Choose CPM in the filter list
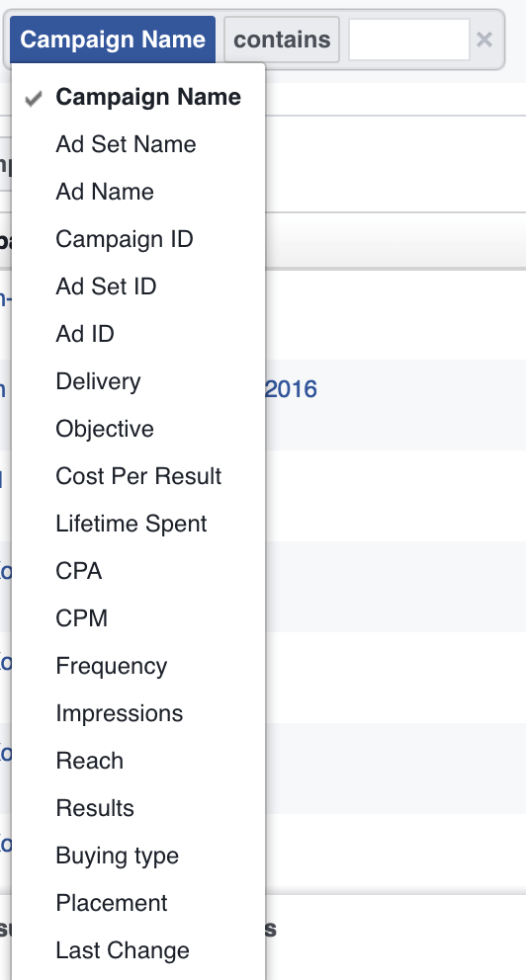The image size is (526, 980). [138, 618]
